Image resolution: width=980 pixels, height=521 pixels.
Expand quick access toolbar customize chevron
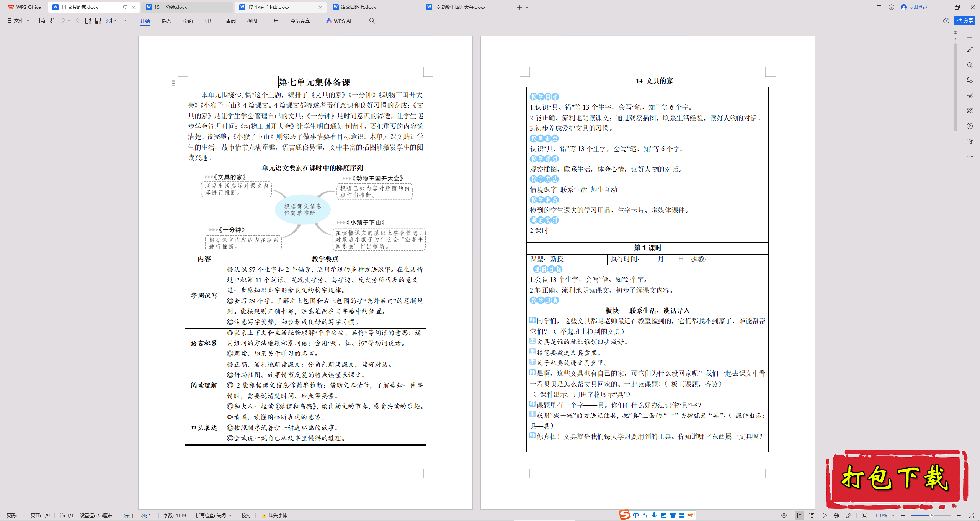[x=124, y=21]
